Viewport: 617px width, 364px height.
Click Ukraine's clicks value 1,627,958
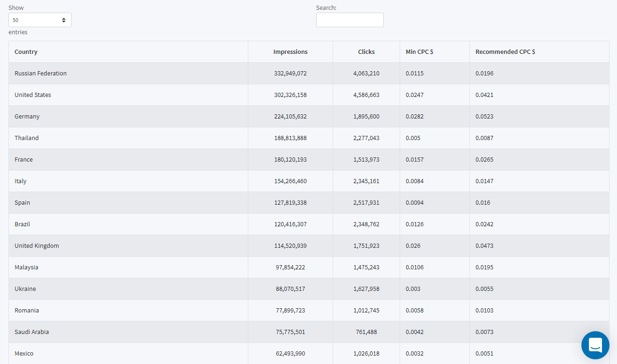(x=366, y=289)
